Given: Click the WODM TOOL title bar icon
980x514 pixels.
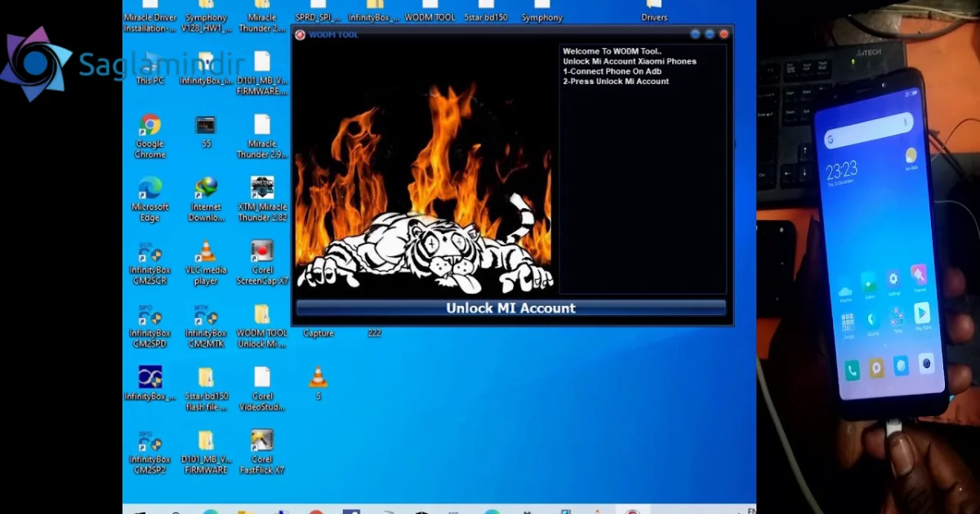Looking at the screenshot, I should [x=301, y=34].
